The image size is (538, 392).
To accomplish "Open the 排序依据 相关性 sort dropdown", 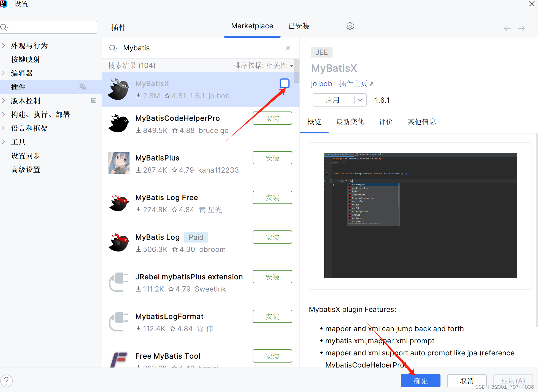I will point(263,66).
